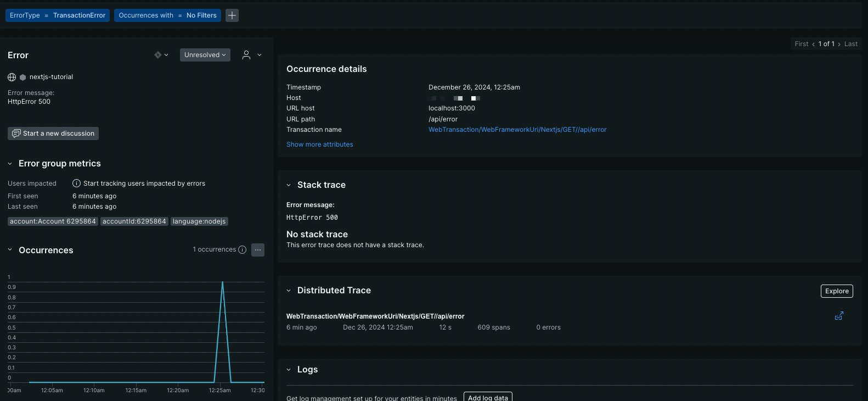Open the WebTransaction transaction name link
868x401 pixels.
click(x=517, y=130)
